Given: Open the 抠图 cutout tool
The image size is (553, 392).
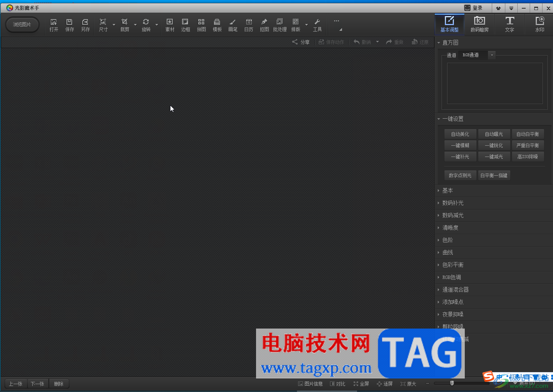Looking at the screenshot, I should point(264,25).
